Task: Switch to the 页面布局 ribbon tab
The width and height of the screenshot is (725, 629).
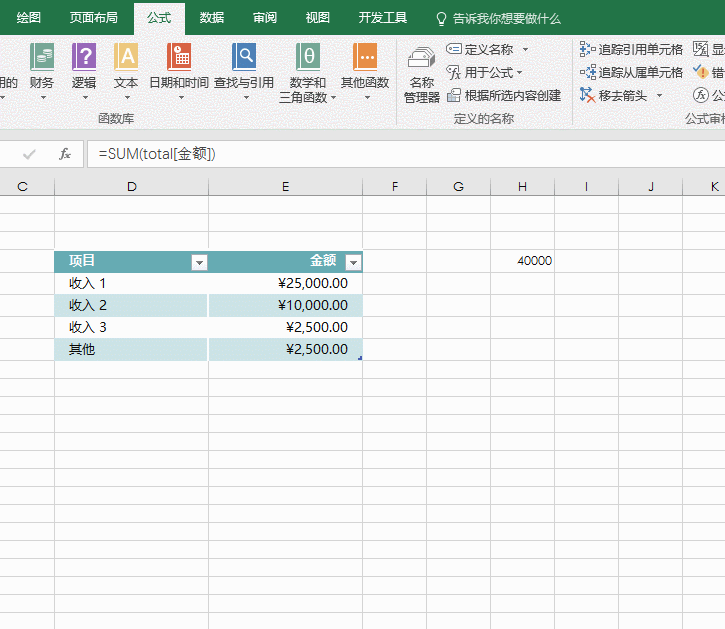Action: point(93,18)
